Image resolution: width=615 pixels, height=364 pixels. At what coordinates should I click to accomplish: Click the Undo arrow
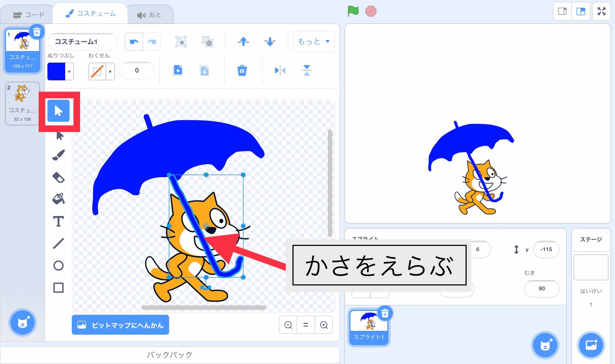tap(134, 42)
